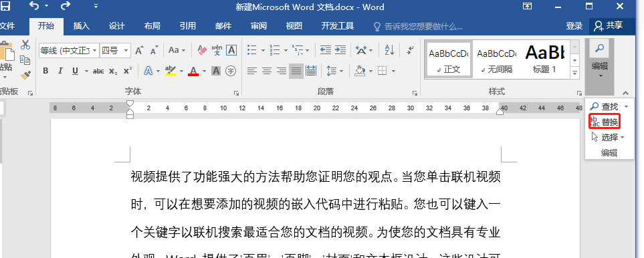Select Align Left paragraph alignment
The image size is (644, 258).
[251, 71]
